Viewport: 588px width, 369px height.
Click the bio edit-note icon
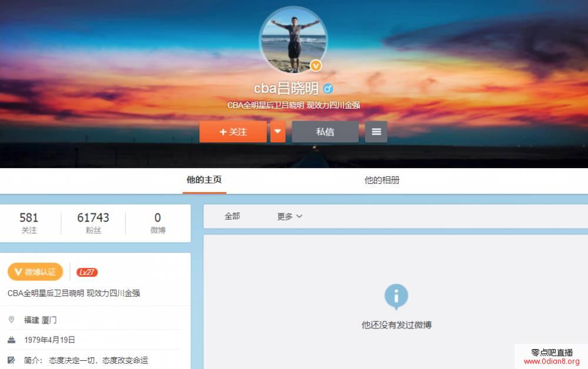pyautogui.click(x=11, y=360)
